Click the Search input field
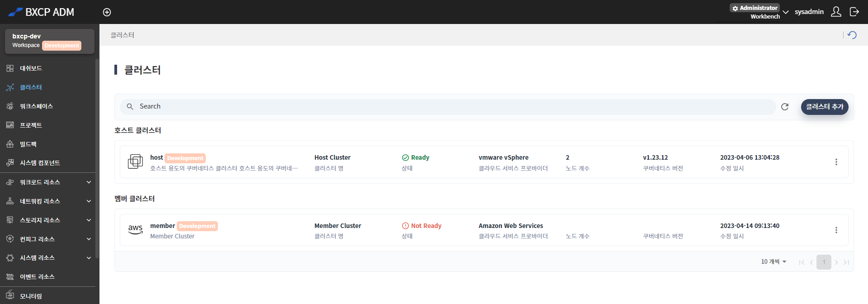Viewport: 868px width, 304px height. (448, 106)
